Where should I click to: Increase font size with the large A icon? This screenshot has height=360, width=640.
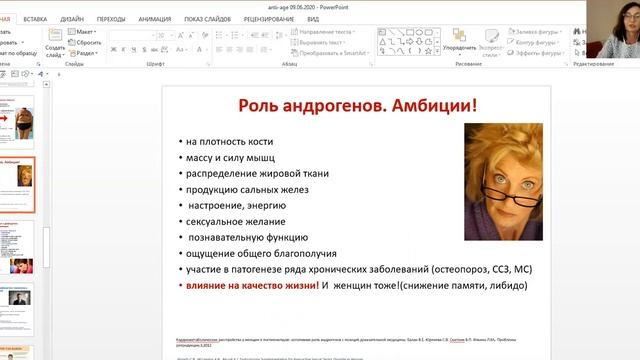point(180,36)
